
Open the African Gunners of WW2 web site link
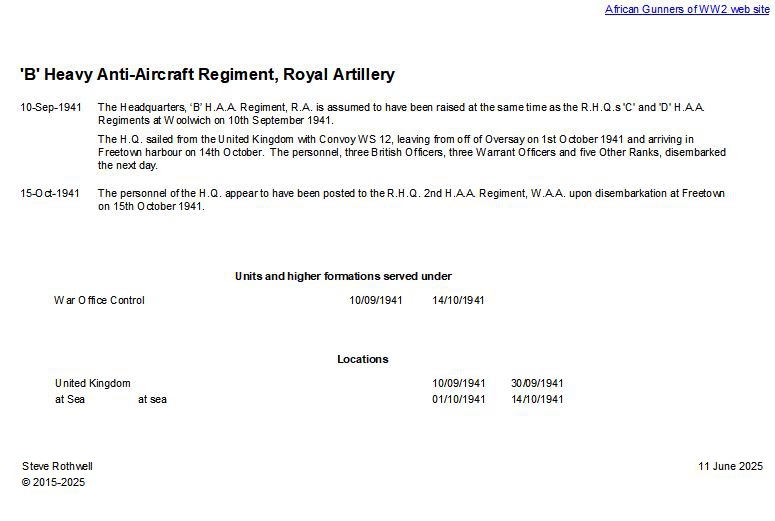(687, 9)
